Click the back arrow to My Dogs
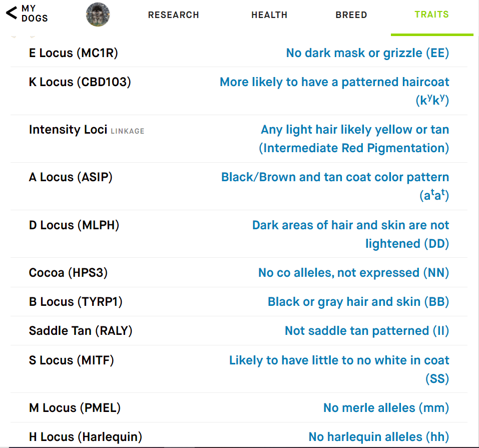 coord(12,13)
